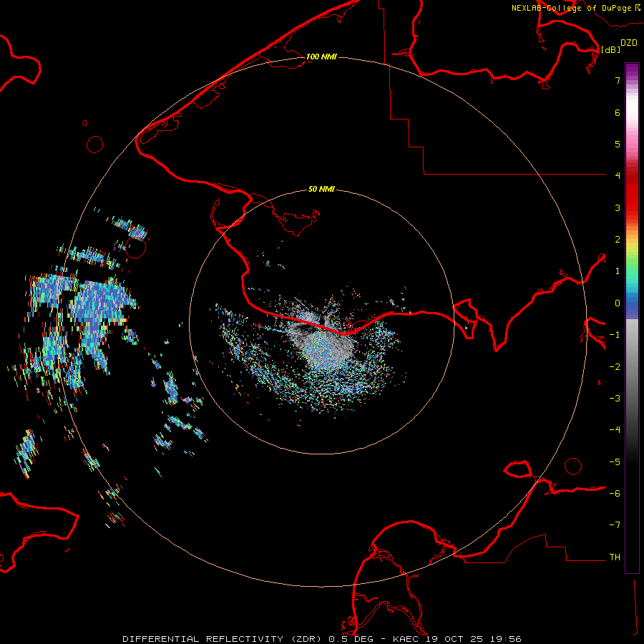Click the 100 NMI range ring label

tap(321, 57)
